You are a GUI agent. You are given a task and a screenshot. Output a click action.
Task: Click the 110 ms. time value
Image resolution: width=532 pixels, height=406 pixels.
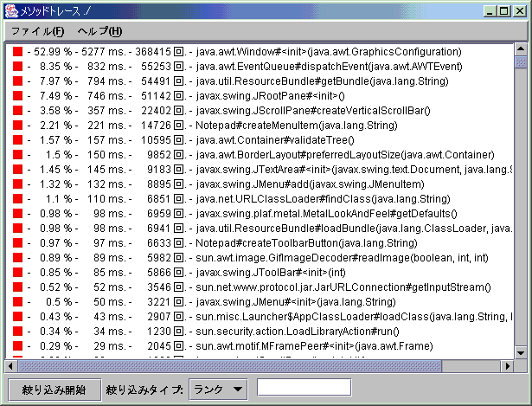click(x=106, y=198)
